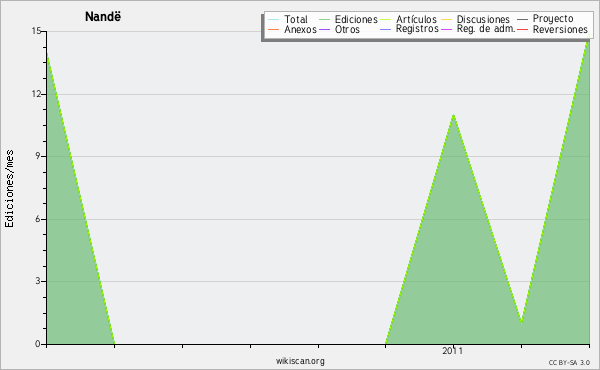The width and height of the screenshot is (600, 370).
Task: Click the y-axis value 6
Action: [38, 219]
